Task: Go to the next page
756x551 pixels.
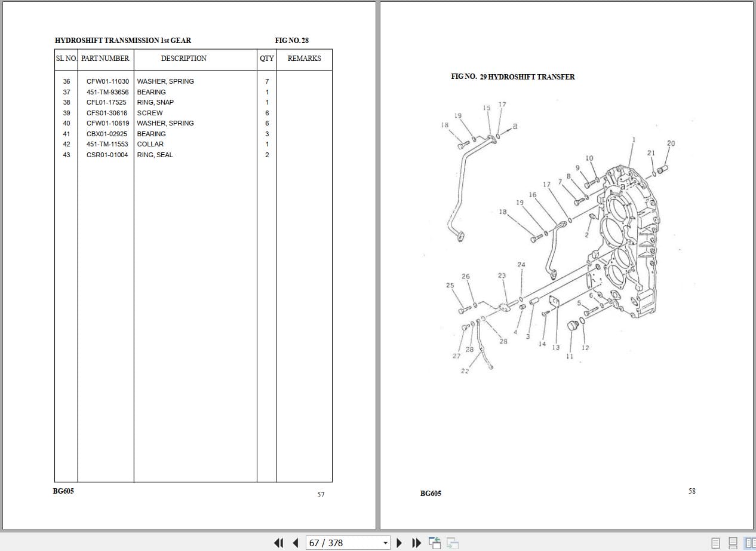Action: 400,543
